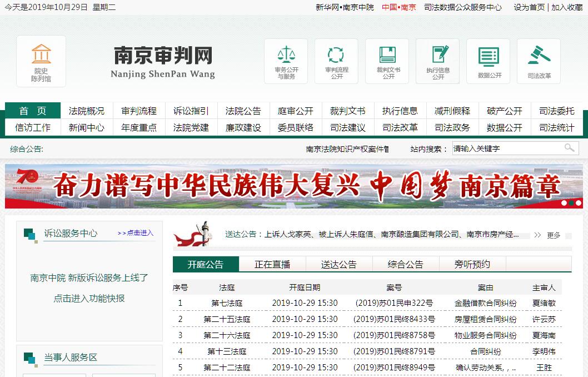This screenshot has width=588, height=377.
Task: Click the site search keyword input field
Action: click(x=506, y=148)
